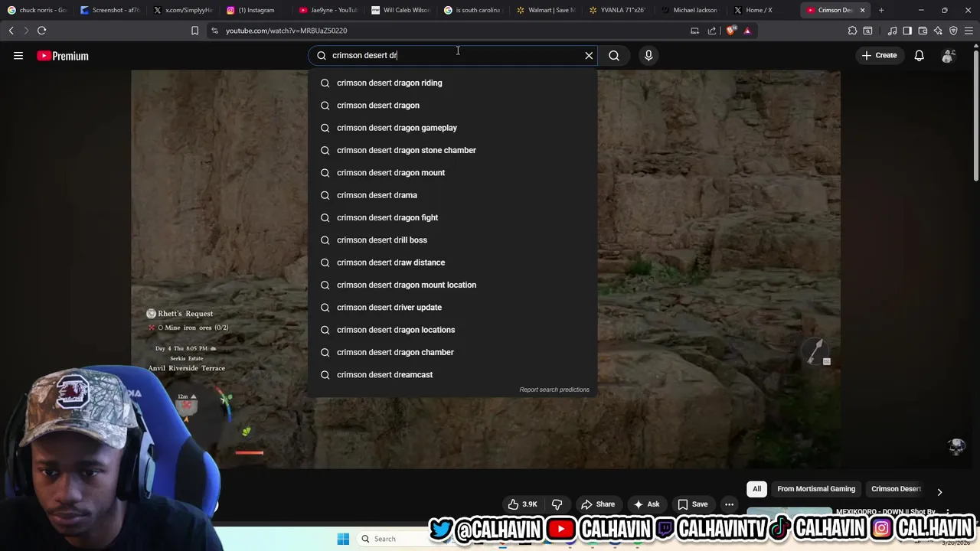Viewport: 980px width, 551px height.
Task: Reload the page
Action: click(x=41, y=31)
